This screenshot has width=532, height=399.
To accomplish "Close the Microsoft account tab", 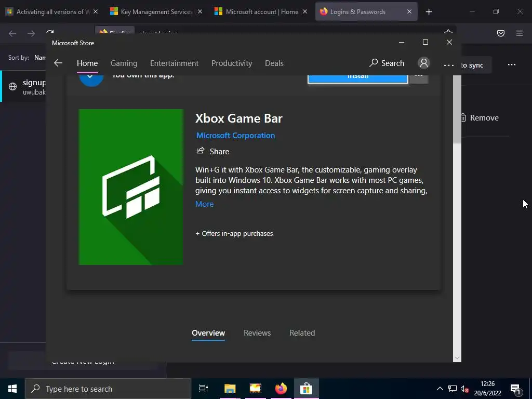I will (304, 11).
